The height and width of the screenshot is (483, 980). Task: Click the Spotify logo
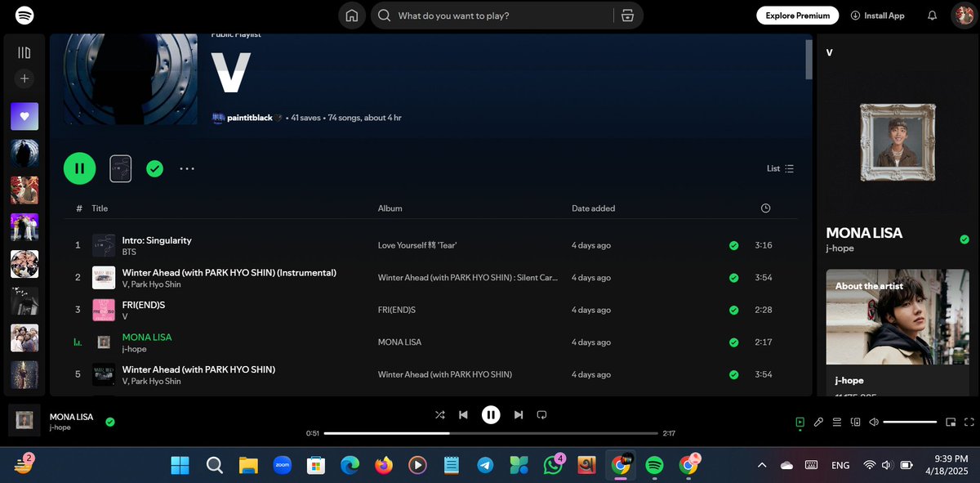[x=24, y=16]
